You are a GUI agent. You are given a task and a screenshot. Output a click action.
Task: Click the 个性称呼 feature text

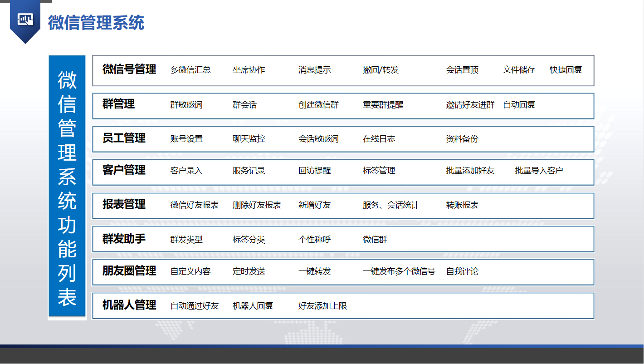pyautogui.click(x=314, y=240)
